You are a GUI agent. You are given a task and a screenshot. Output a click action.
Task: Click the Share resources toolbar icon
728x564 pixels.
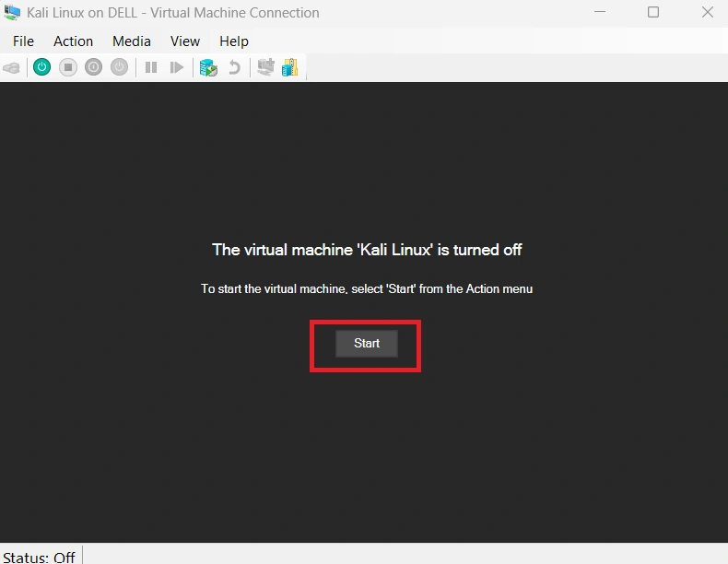[289, 67]
